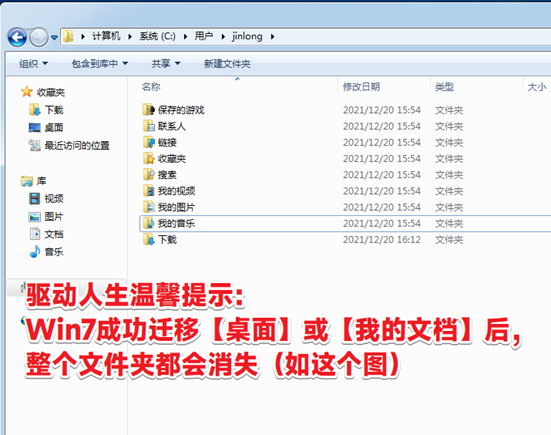Sort by the 名称 column header
This screenshot has width=551, height=435.
click(151, 86)
